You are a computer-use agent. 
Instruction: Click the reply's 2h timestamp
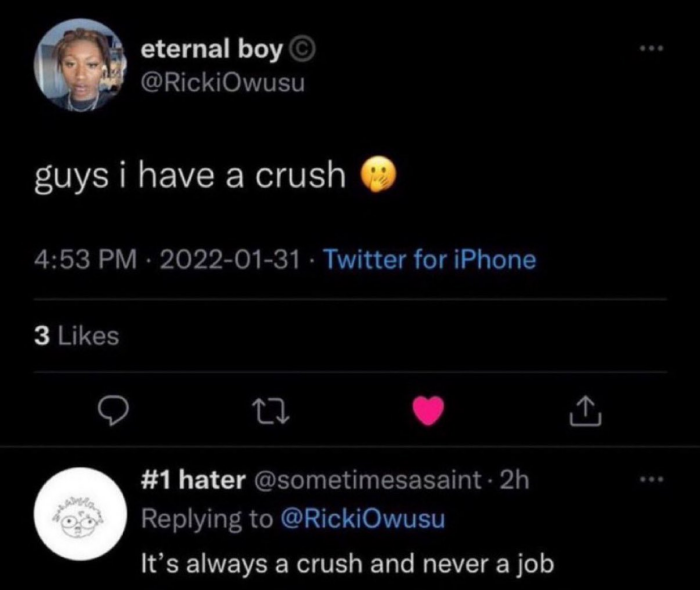[513, 480]
